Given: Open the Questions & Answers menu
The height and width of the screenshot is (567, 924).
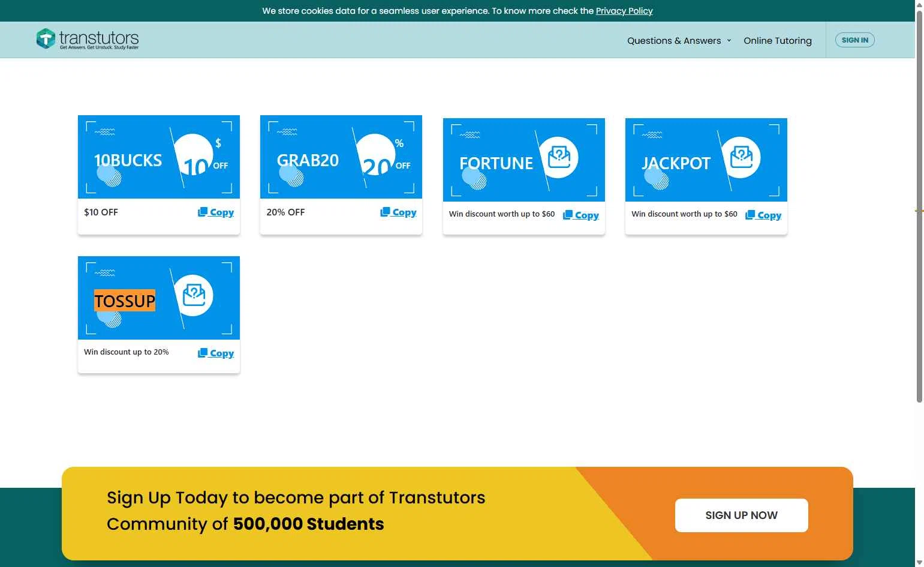Looking at the screenshot, I should (674, 41).
